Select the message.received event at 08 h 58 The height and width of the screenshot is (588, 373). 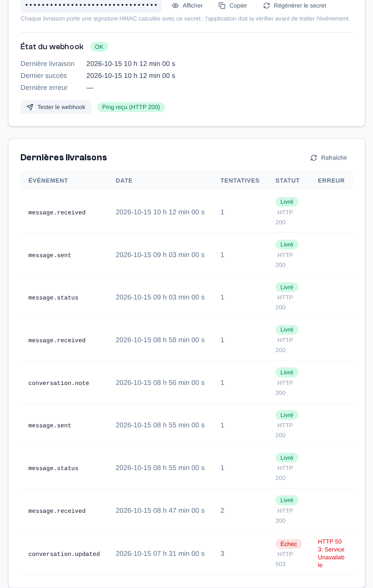pyautogui.click(x=187, y=340)
